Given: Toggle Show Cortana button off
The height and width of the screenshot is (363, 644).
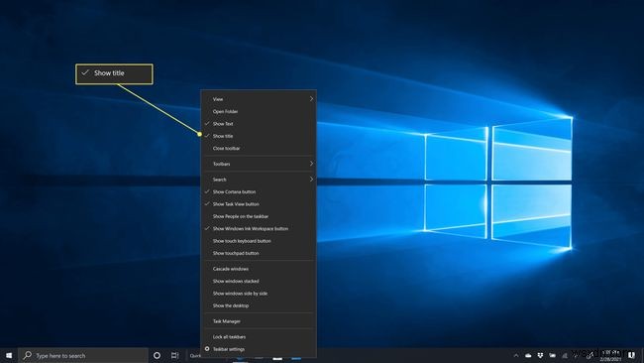Looking at the screenshot, I should pos(259,192).
